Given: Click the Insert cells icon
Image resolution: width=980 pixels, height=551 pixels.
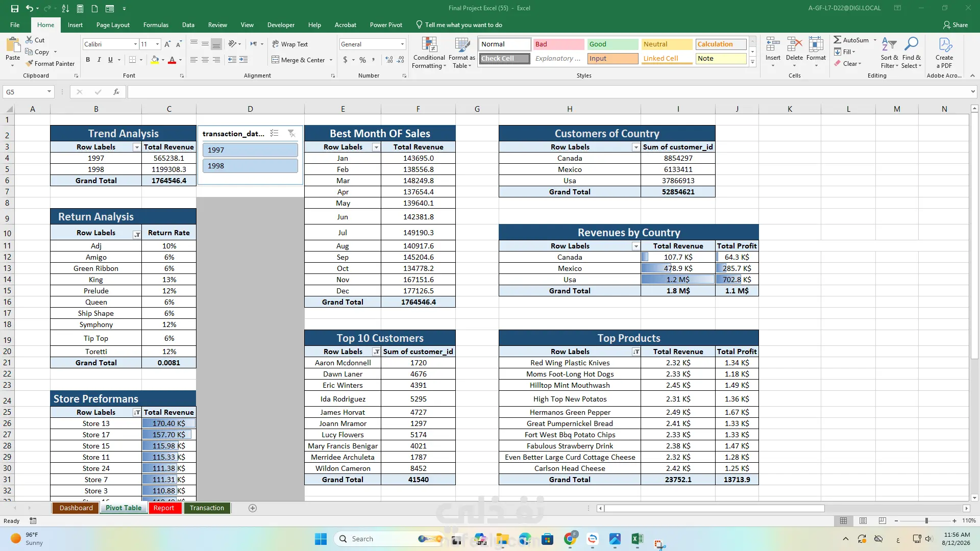Looking at the screenshot, I should tap(773, 45).
